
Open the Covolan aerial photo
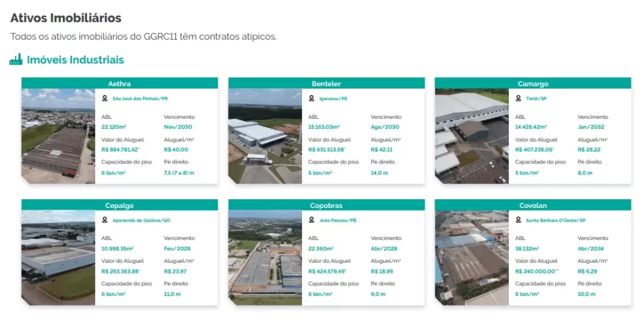tap(472, 258)
